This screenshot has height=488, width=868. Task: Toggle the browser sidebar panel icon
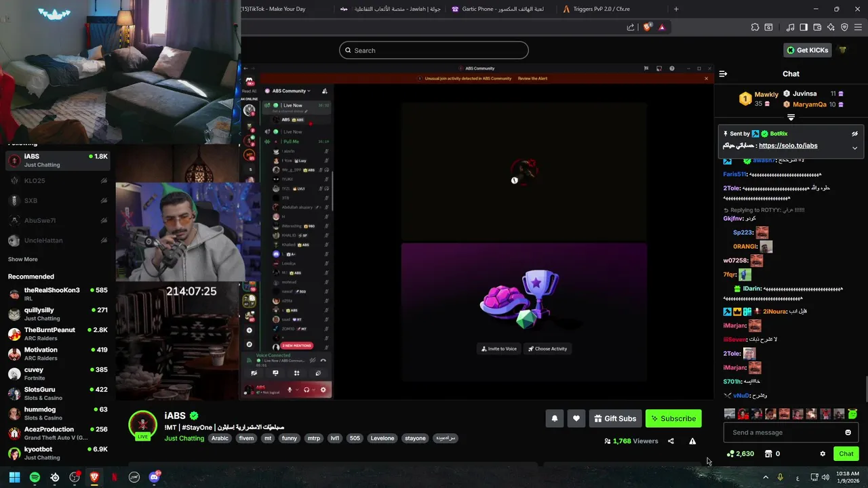coord(804,27)
